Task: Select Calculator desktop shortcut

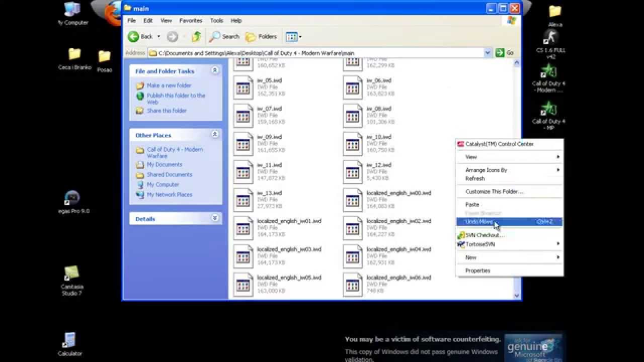Action: coord(70,344)
